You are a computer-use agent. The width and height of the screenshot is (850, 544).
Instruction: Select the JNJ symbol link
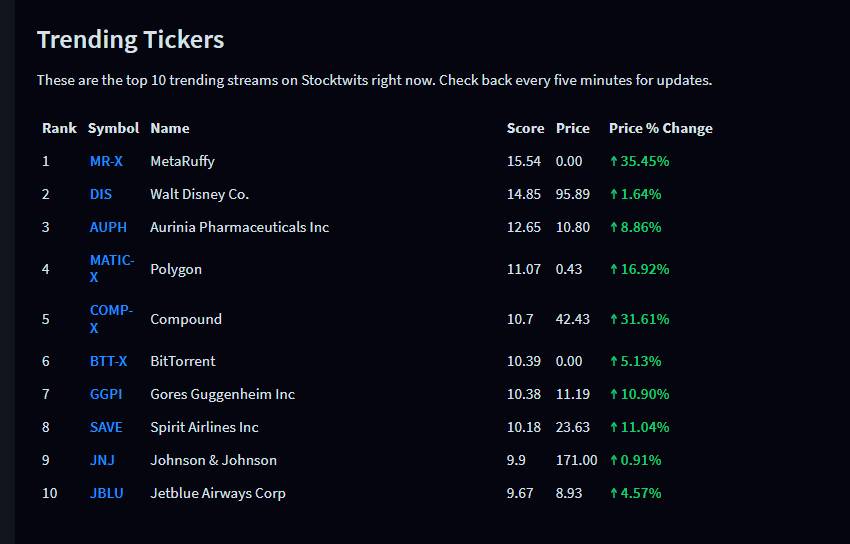coord(102,460)
